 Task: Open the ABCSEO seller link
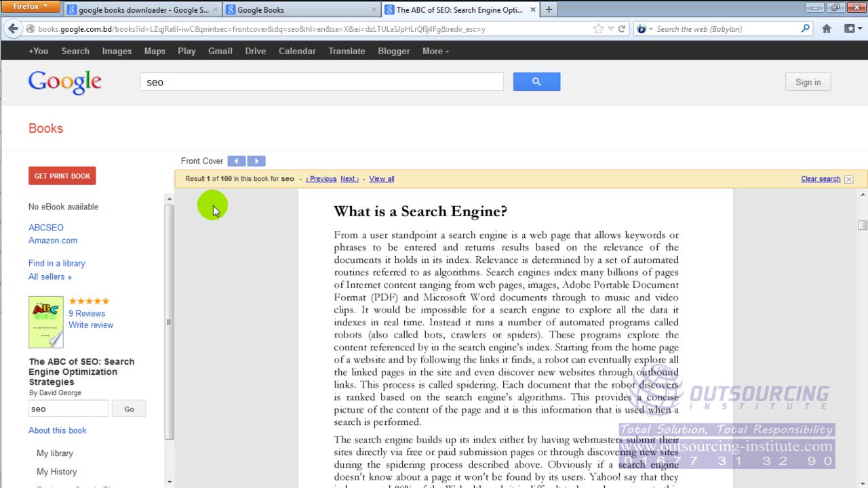46,228
